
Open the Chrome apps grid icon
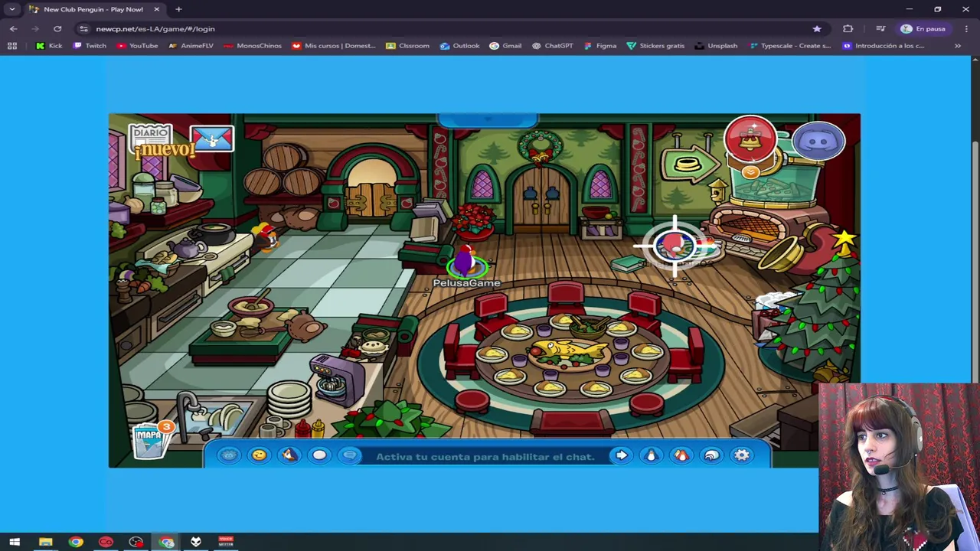(x=12, y=46)
